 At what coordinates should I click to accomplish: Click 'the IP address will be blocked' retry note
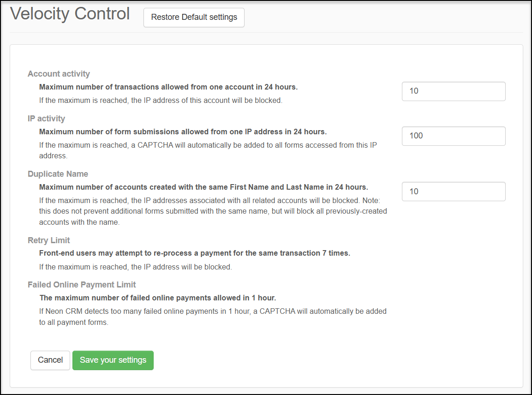point(135,267)
